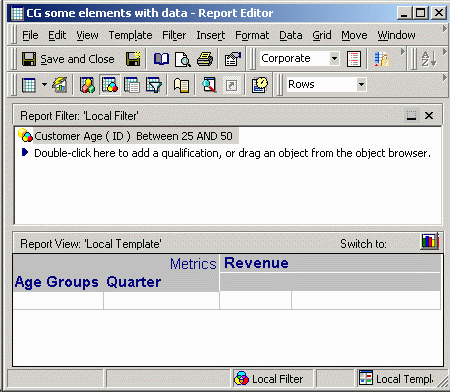Expand overflow arrow on the Rows toolbar
This screenshot has width=450, height=392.
(445, 78)
